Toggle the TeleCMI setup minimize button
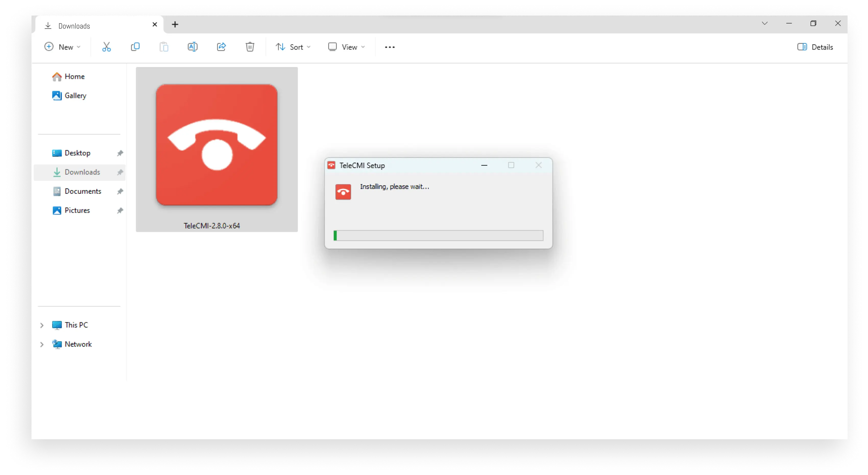The width and height of the screenshot is (868, 475). (484, 165)
